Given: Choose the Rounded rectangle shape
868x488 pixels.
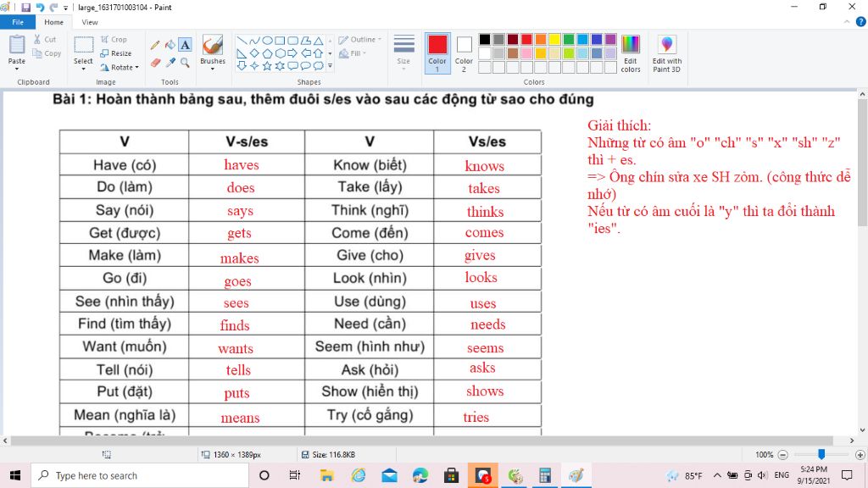Looking at the screenshot, I should pos(292,41).
